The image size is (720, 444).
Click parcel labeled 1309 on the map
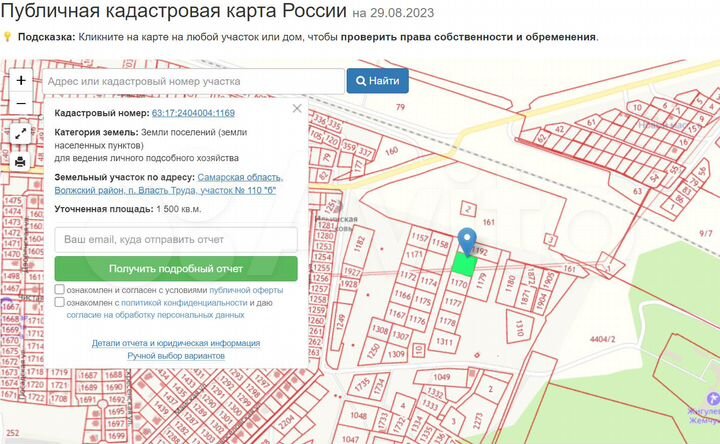click(396, 354)
